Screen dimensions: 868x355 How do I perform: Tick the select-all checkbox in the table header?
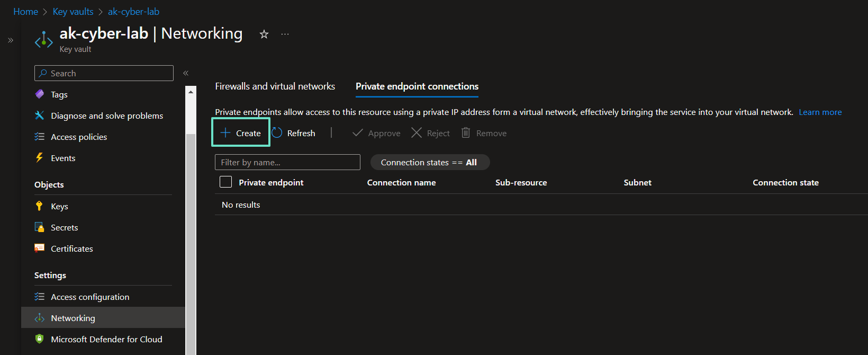[x=226, y=182]
